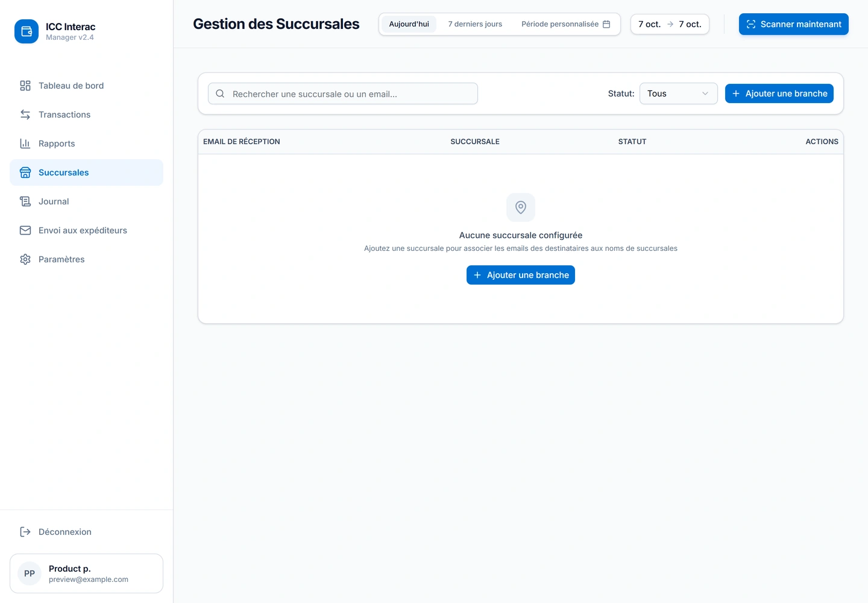Click the Tableau de bord grid icon
Viewport: 868px width, 603px height.
pos(25,86)
